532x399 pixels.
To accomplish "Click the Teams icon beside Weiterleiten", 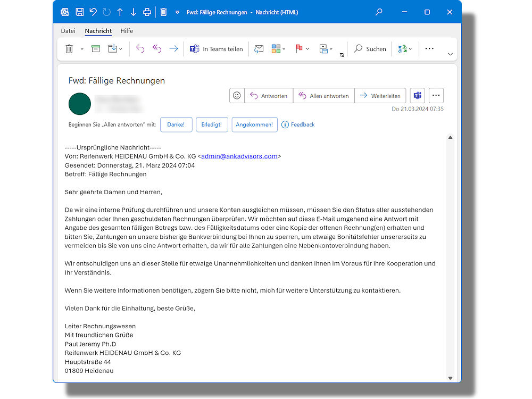I will coord(417,96).
